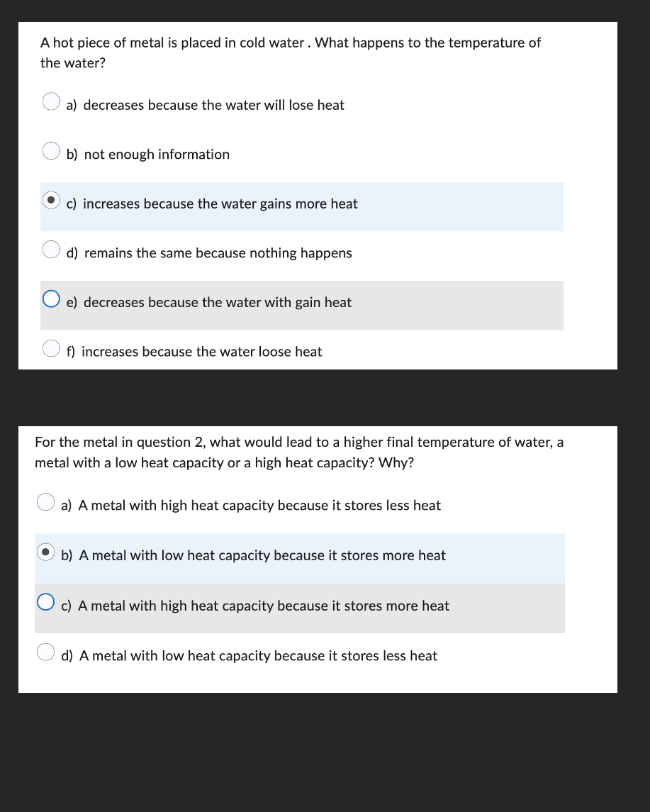Select option f) increases because the water loose heat
Screen dimensions: 650x812
click(50, 348)
